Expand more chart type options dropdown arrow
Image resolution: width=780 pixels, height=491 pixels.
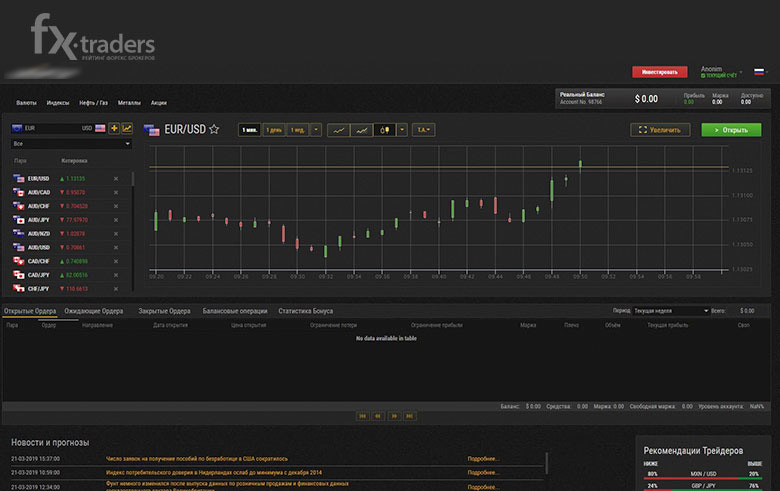pos(402,130)
